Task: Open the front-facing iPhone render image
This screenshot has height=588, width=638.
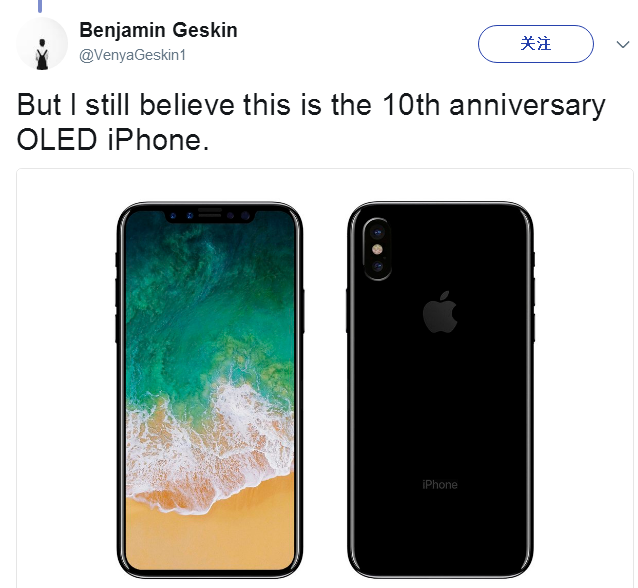Action: [210, 390]
